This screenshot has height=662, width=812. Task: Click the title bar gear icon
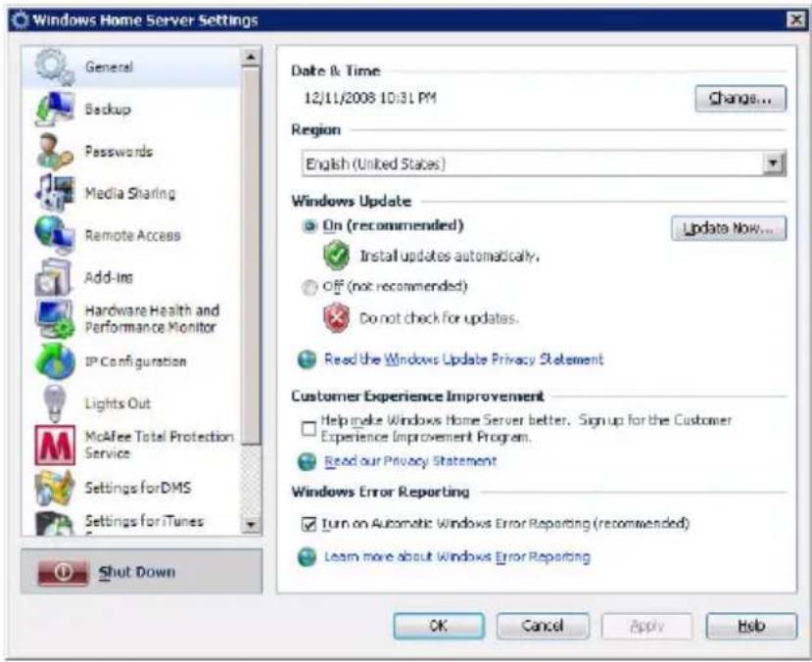20,21
